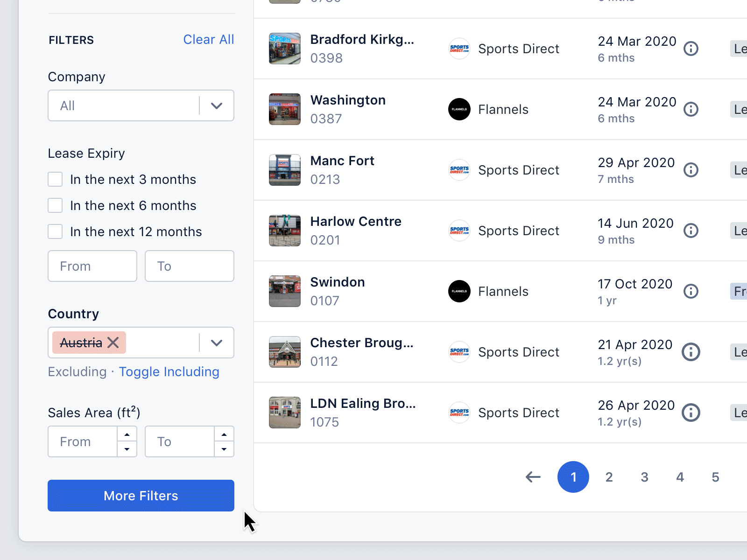Click info icon next to Washington lease date

[691, 109]
